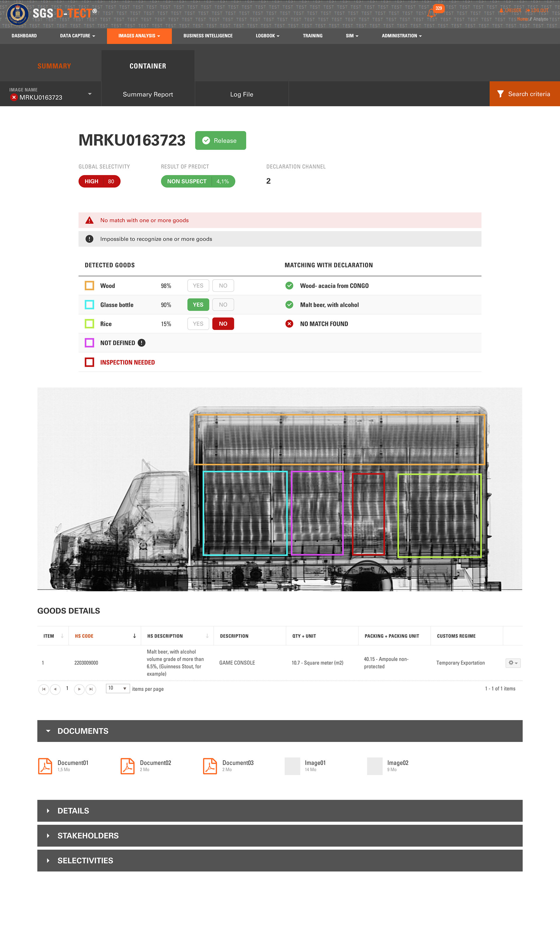Screen dimensions: 560x931
Task: Go to the last page of goods table
Action: click(91, 689)
